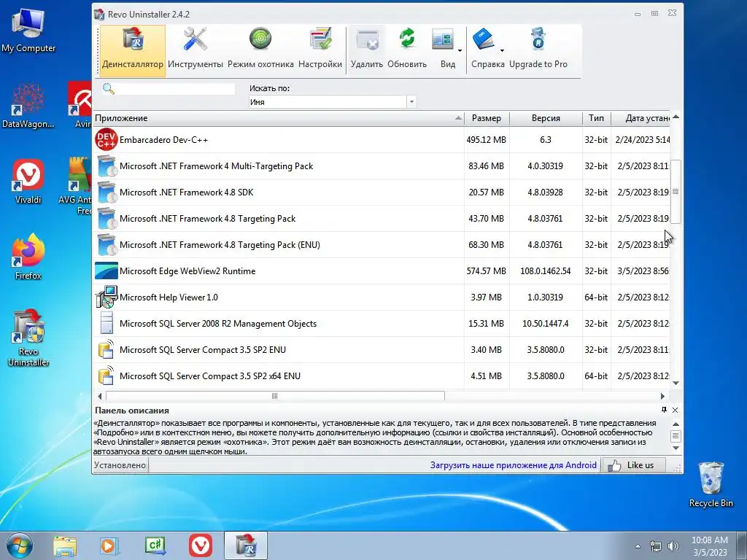Click the Like us button
Screen dimensions: 747x560
point(634,465)
